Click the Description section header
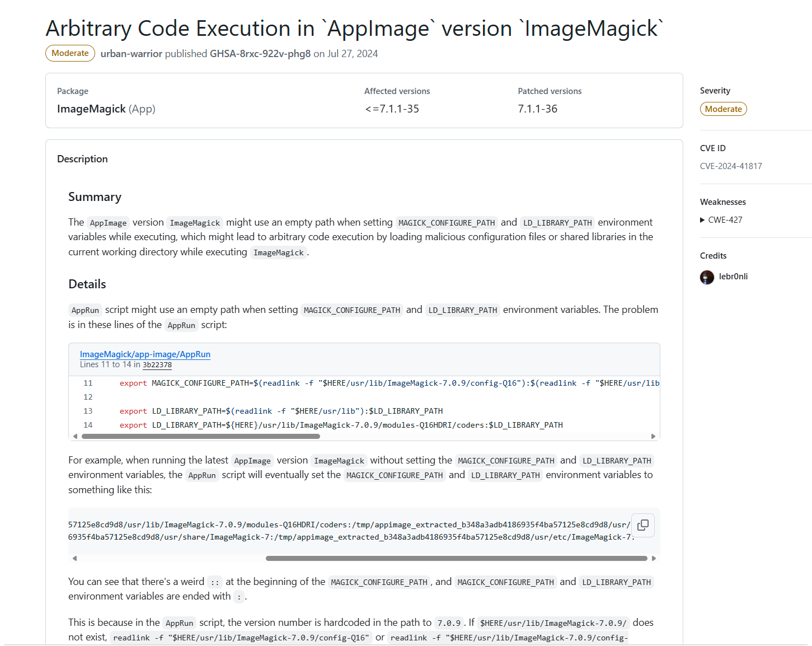This screenshot has height=646, width=812. (x=82, y=159)
